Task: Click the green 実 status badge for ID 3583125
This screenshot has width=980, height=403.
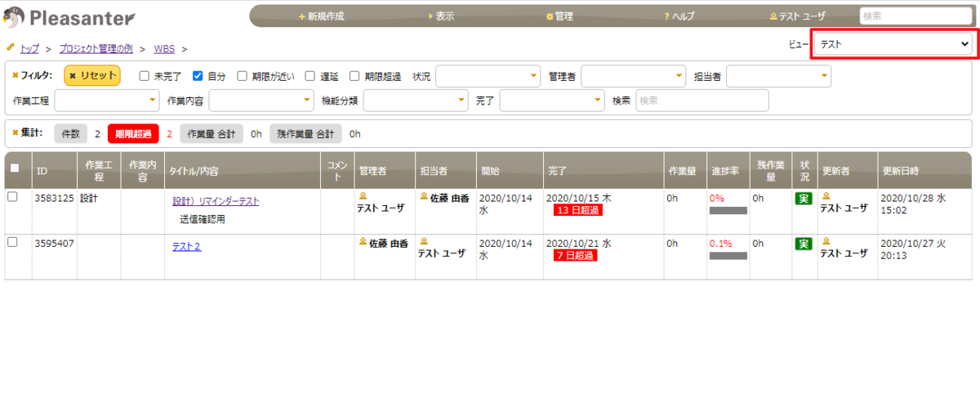Action: pyautogui.click(x=804, y=199)
